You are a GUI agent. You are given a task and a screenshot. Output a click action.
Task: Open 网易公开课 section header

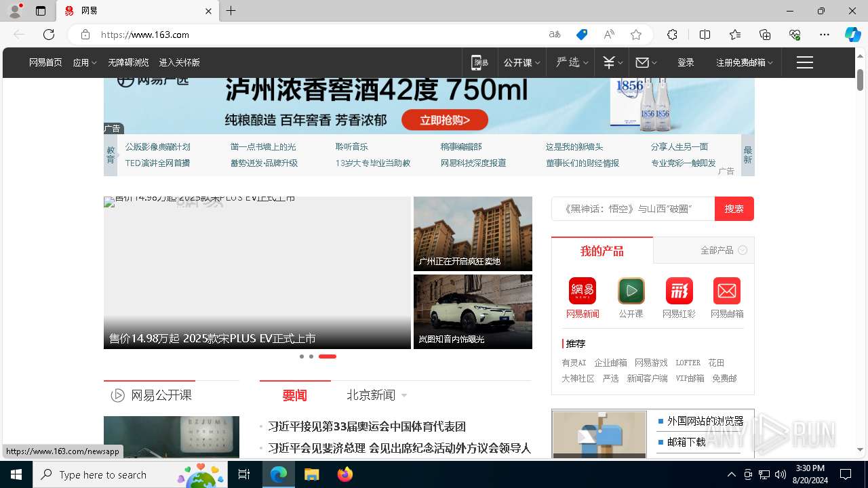(x=151, y=394)
